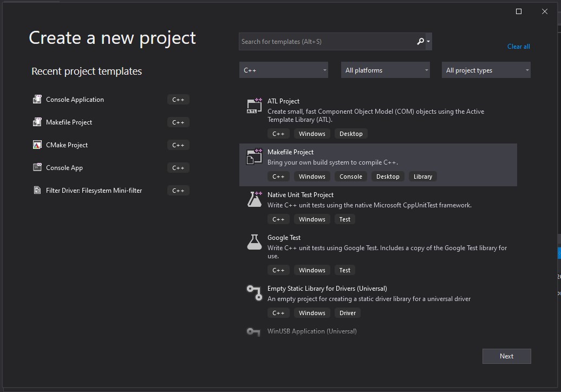Screen dimensions: 561x392
Task: Select the Google Test template title
Action: coord(284,238)
